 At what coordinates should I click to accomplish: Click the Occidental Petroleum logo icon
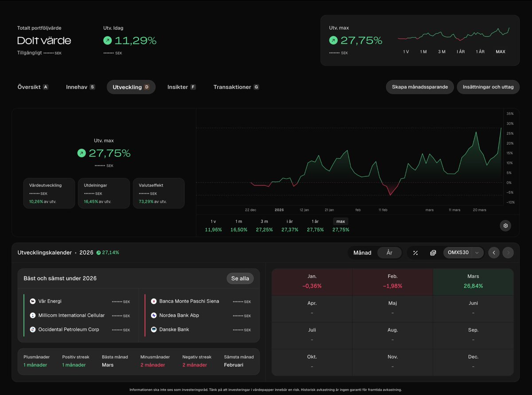pyautogui.click(x=32, y=330)
